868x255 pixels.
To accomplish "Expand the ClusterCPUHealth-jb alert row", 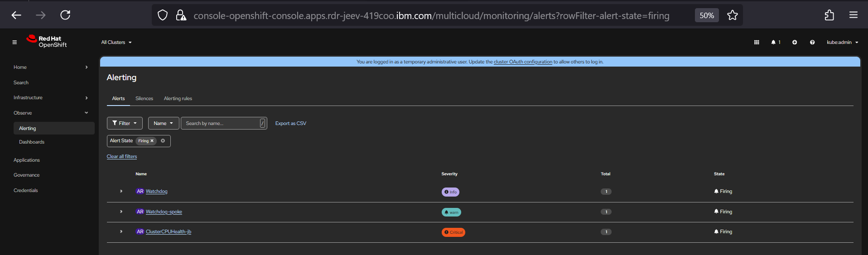I will tap(121, 231).
